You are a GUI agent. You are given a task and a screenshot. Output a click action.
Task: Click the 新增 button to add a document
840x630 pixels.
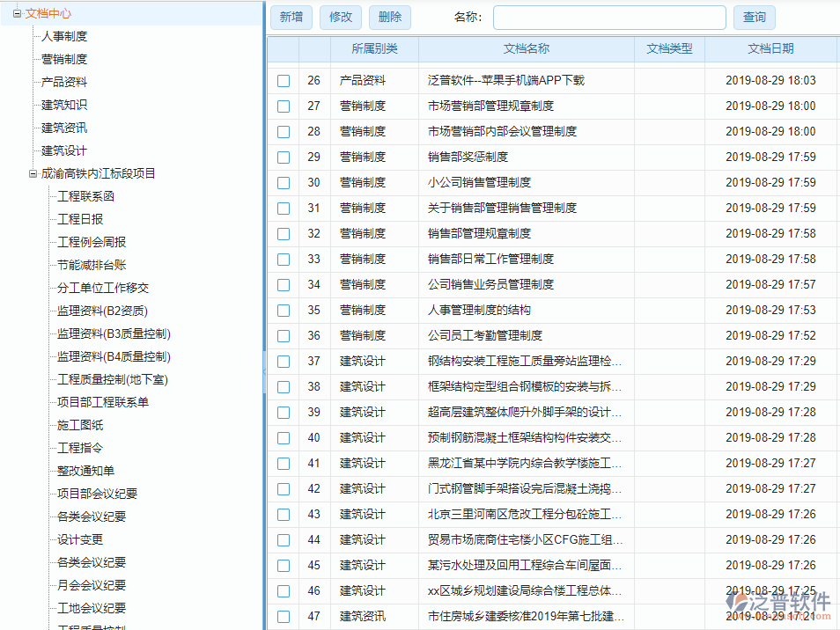[291, 17]
